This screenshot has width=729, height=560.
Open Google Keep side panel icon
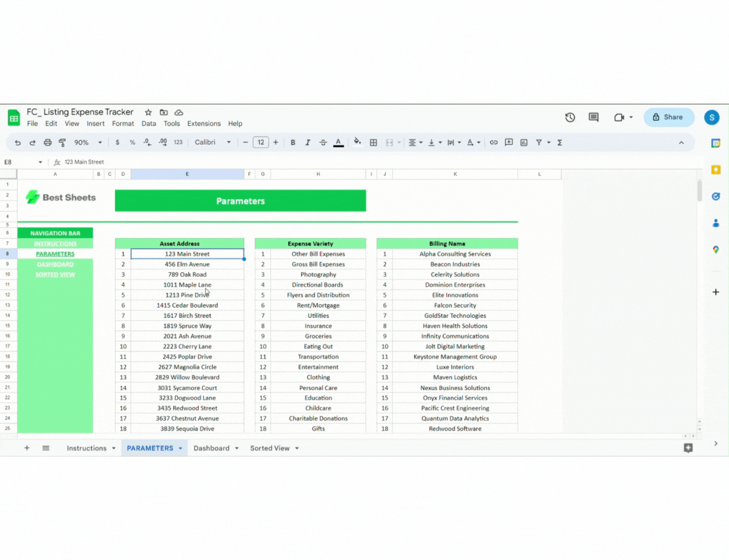(716, 170)
